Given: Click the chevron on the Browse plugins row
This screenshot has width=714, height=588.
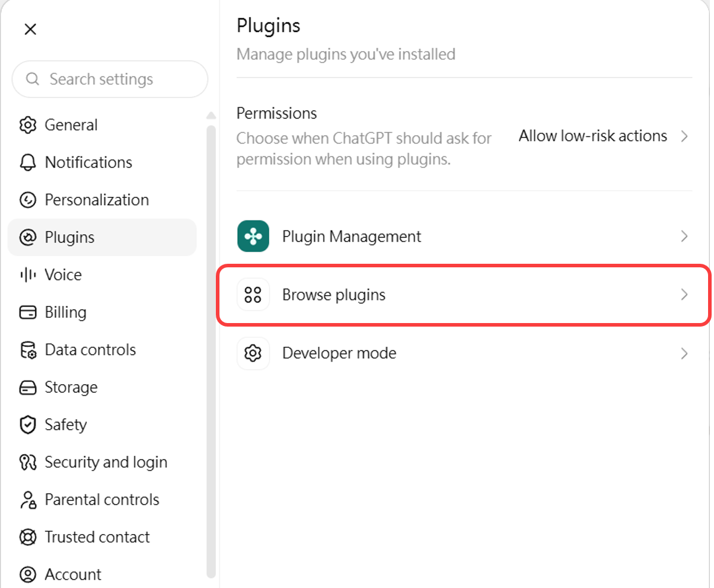Looking at the screenshot, I should (x=684, y=295).
